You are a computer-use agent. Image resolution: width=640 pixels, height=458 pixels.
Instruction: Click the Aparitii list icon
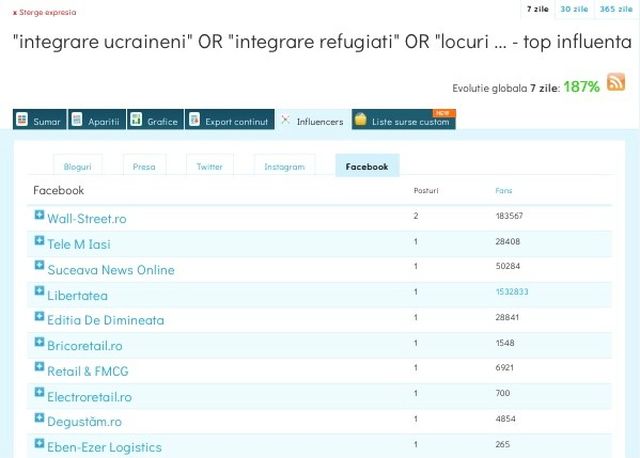pyautogui.click(x=77, y=119)
